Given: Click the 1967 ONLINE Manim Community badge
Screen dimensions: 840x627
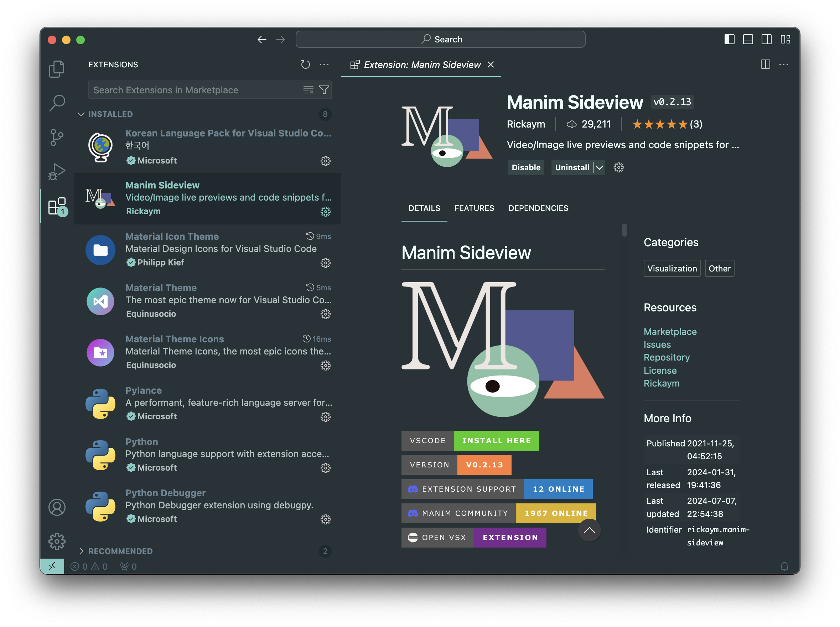Looking at the screenshot, I should (556, 513).
